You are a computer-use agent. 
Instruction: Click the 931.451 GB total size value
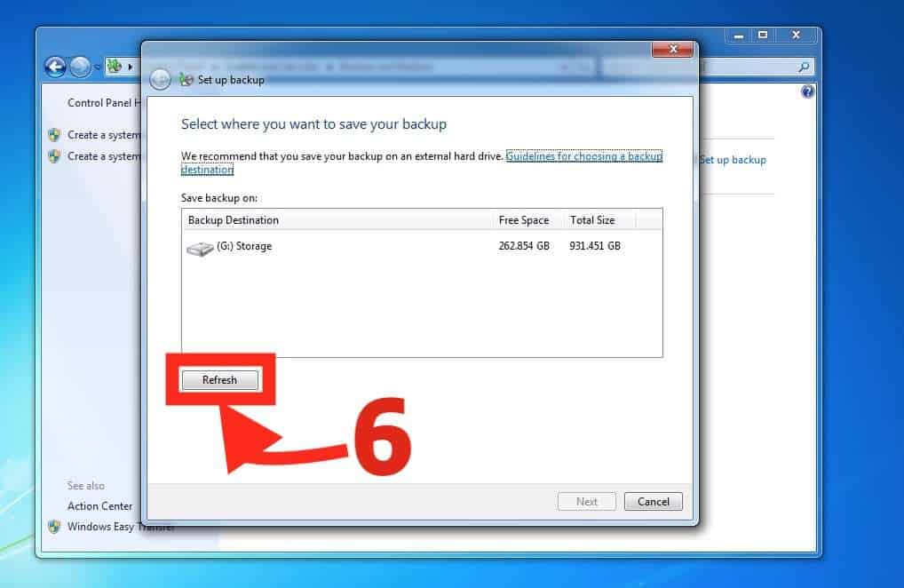(595, 245)
